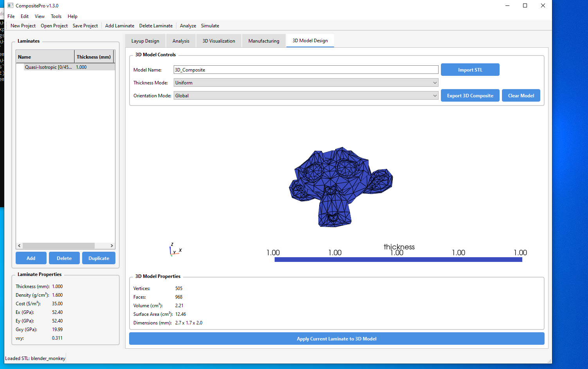Select the Quasi-Isotropic laminate row
The height and width of the screenshot is (369, 588).
pyautogui.click(x=66, y=67)
